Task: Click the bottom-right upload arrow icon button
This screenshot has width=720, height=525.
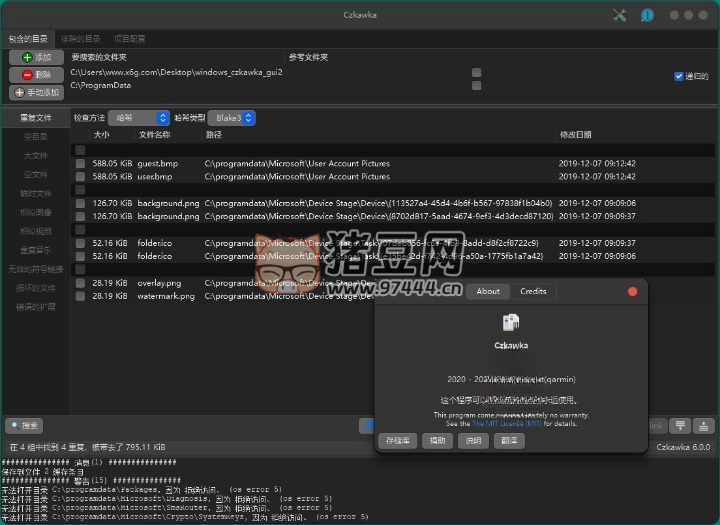Action: pyautogui.click(x=704, y=425)
